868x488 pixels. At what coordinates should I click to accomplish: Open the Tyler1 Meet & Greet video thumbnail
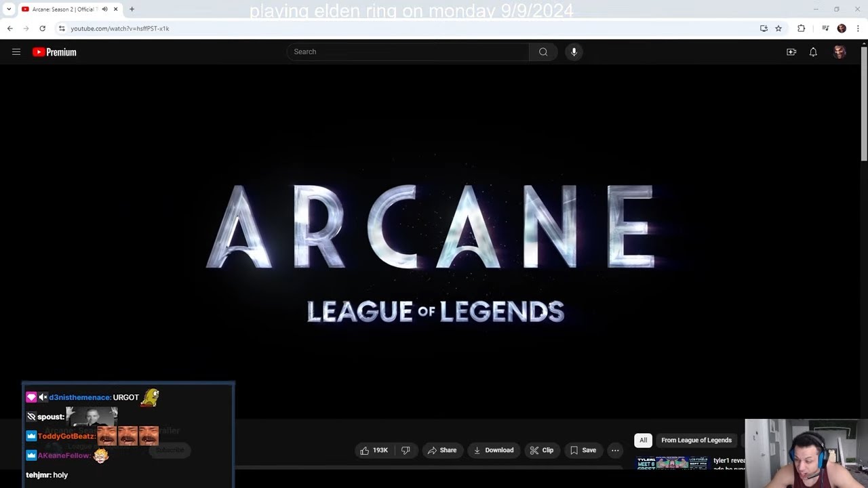(672, 463)
